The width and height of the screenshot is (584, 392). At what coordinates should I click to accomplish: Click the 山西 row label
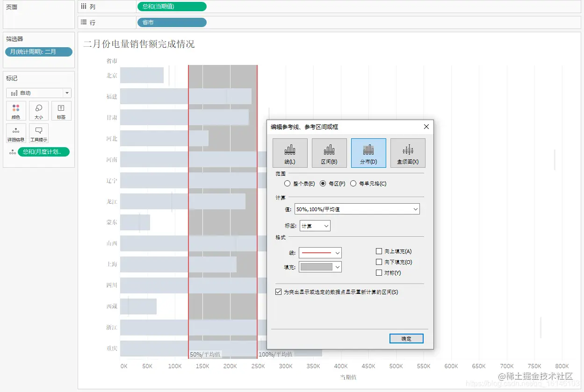coord(112,243)
